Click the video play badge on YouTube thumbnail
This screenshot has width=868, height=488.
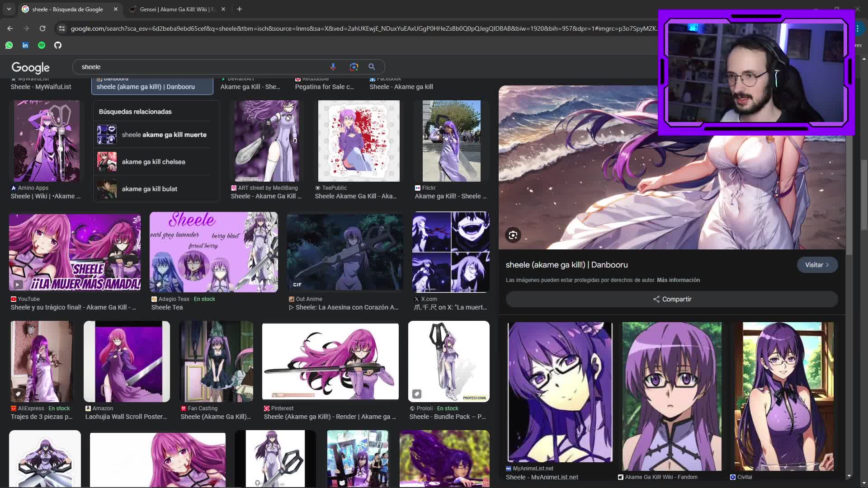click(18, 284)
